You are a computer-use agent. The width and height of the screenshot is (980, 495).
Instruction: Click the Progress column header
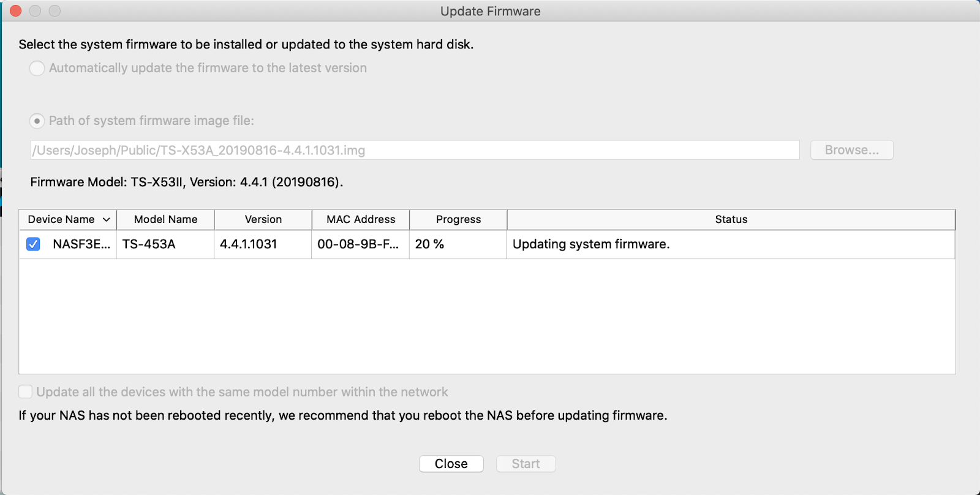click(x=458, y=219)
